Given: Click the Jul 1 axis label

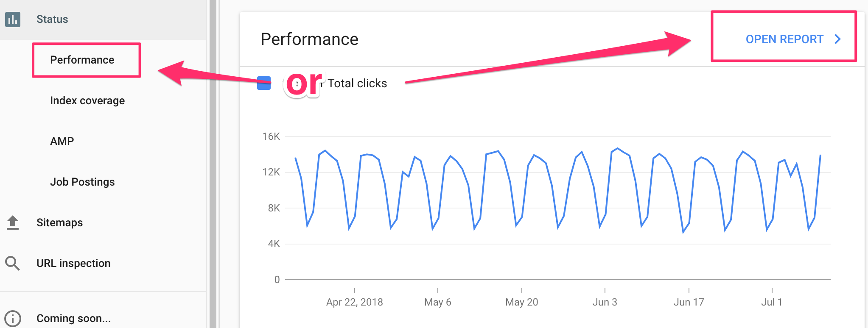Looking at the screenshot, I should click(772, 302).
